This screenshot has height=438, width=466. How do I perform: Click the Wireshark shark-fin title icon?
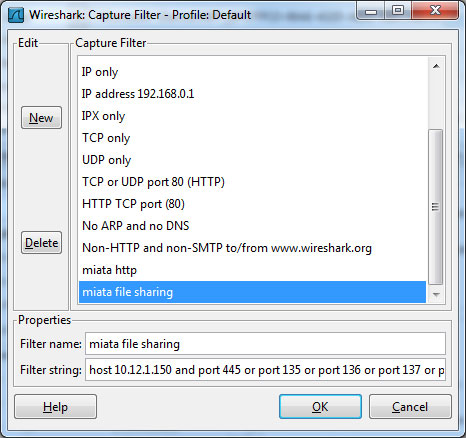point(16,15)
